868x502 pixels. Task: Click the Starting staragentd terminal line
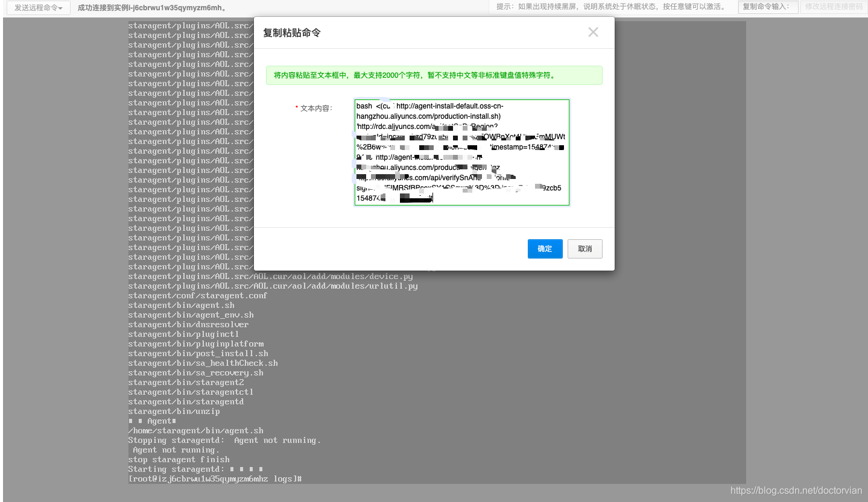[x=195, y=469]
